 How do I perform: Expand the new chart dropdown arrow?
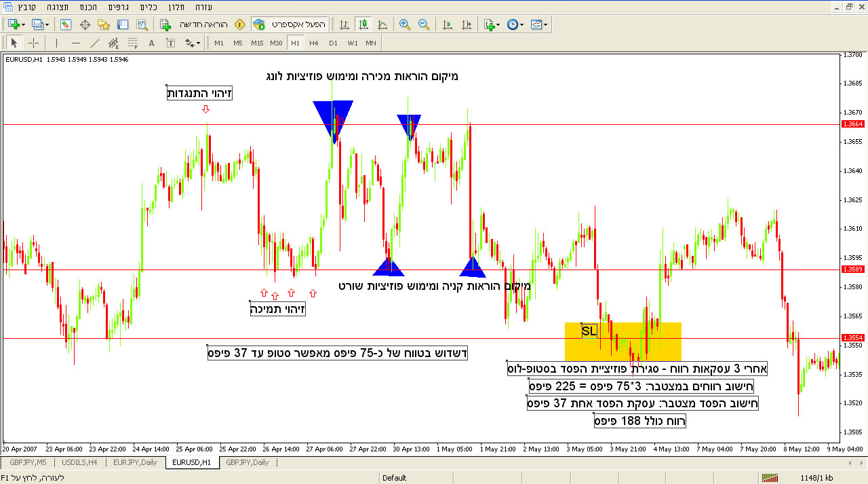point(23,24)
